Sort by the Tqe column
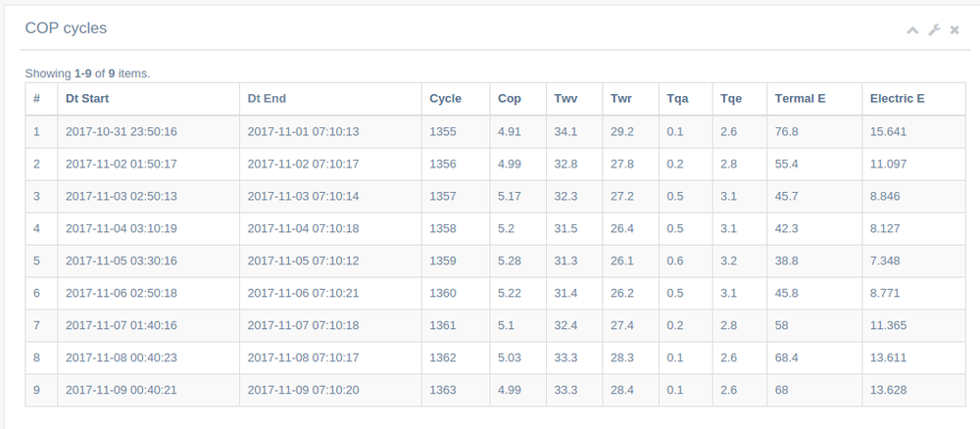Viewport: 980px width, 429px height. coord(731,99)
